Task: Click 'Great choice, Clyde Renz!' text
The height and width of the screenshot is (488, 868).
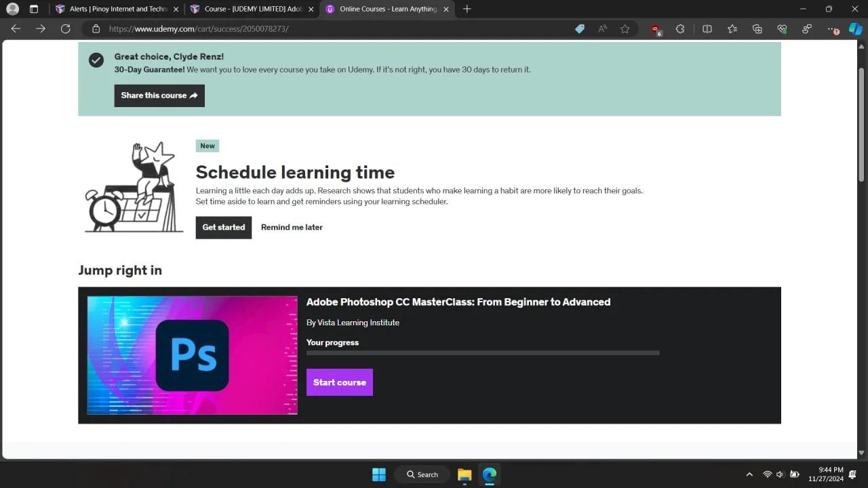Action: [x=169, y=57]
